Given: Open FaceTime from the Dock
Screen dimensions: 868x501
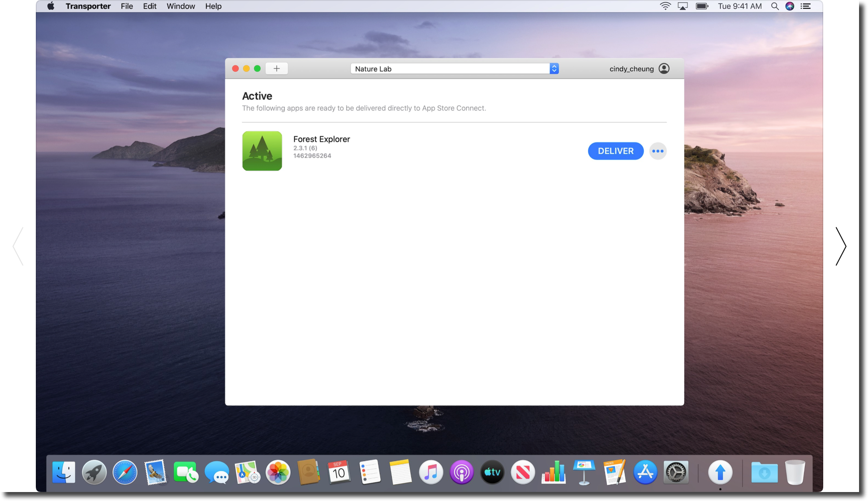Looking at the screenshot, I should point(185,472).
